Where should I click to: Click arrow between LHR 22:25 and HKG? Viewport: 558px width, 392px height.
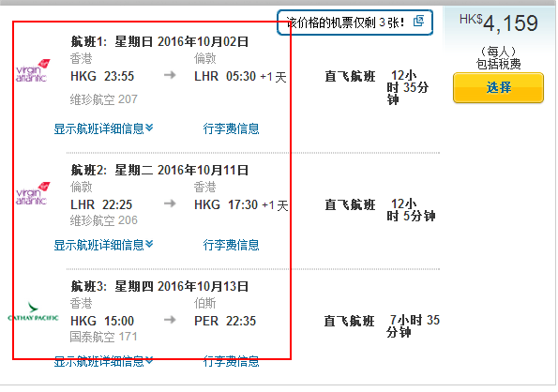click(170, 204)
